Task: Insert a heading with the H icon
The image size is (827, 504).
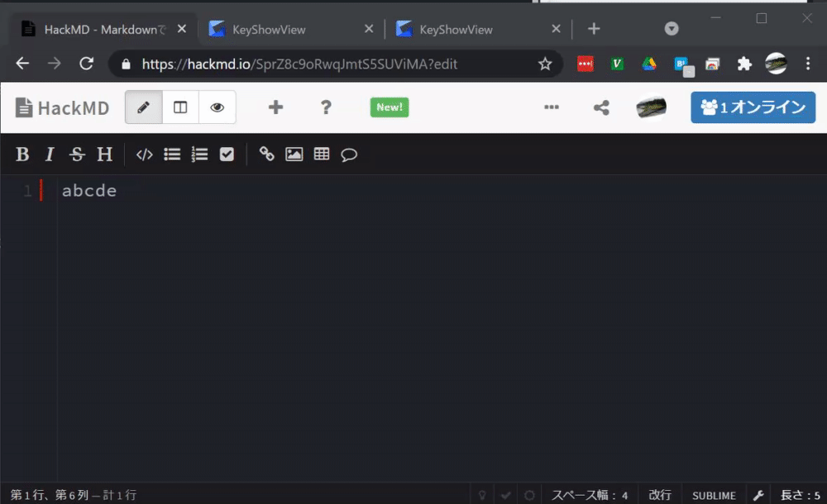Action: (104, 154)
